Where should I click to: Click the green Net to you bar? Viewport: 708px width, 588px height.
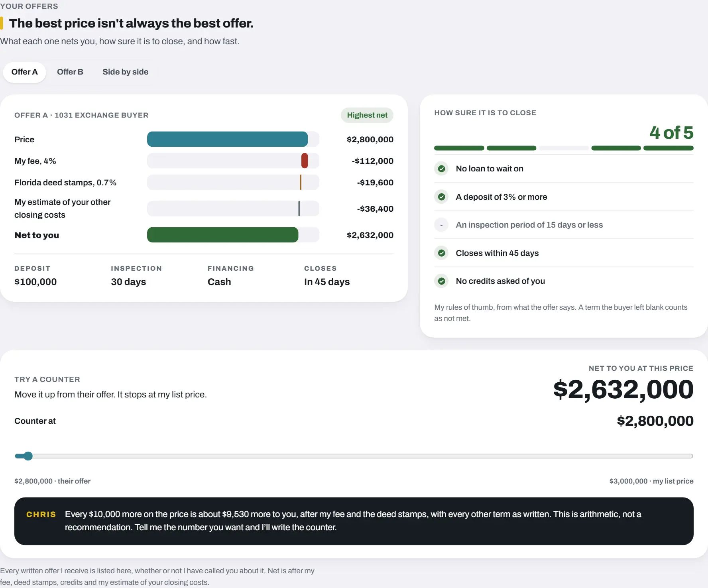click(x=222, y=235)
